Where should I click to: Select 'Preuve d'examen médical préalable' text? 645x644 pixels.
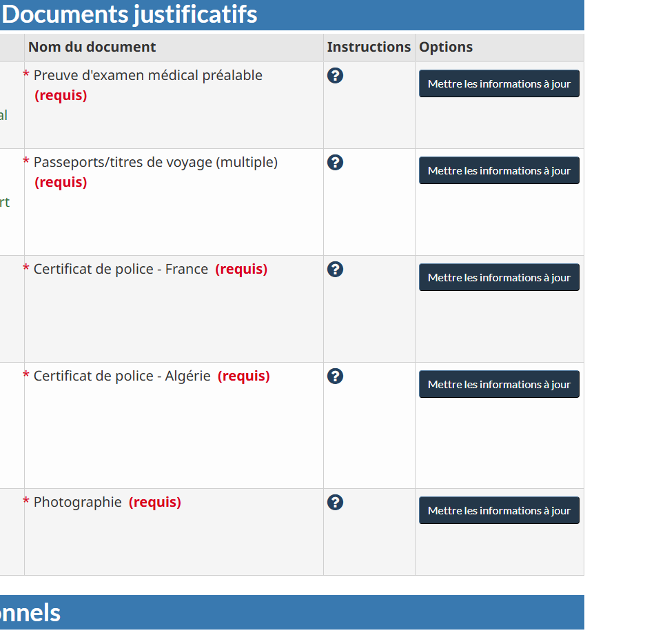[147, 76]
